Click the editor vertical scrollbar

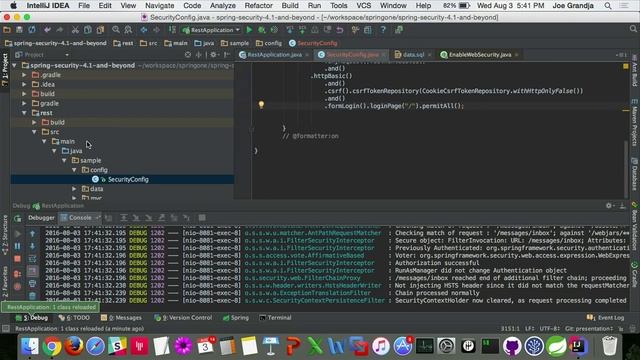pos(626,169)
